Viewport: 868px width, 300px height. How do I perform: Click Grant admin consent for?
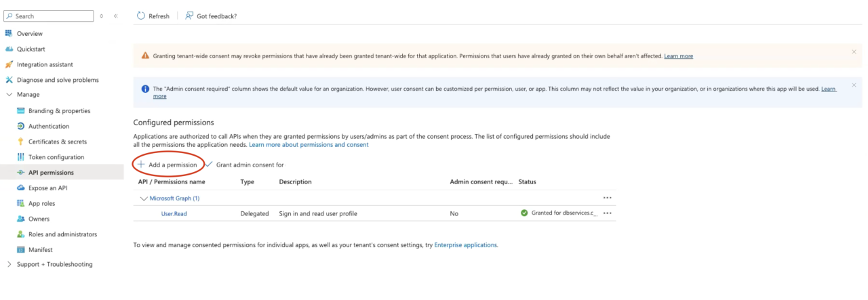point(244,165)
